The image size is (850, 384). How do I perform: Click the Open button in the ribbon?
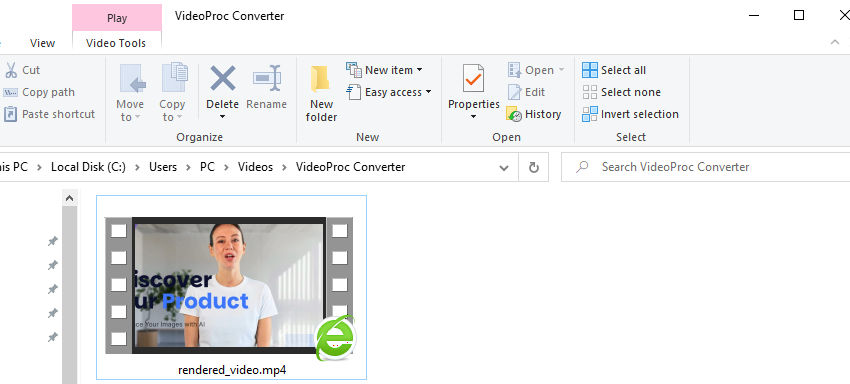coord(536,70)
